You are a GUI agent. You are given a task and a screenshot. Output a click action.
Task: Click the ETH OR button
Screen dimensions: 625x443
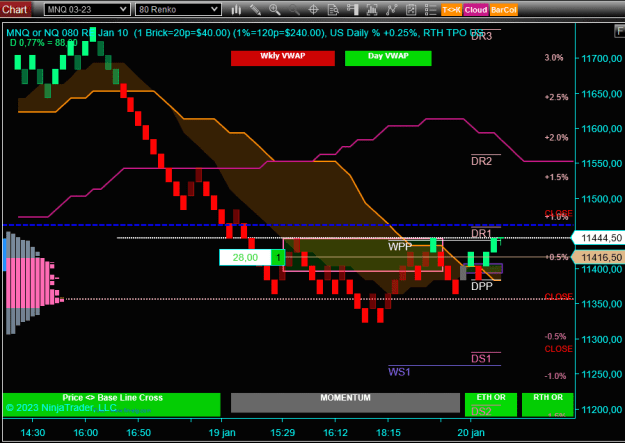point(491,404)
